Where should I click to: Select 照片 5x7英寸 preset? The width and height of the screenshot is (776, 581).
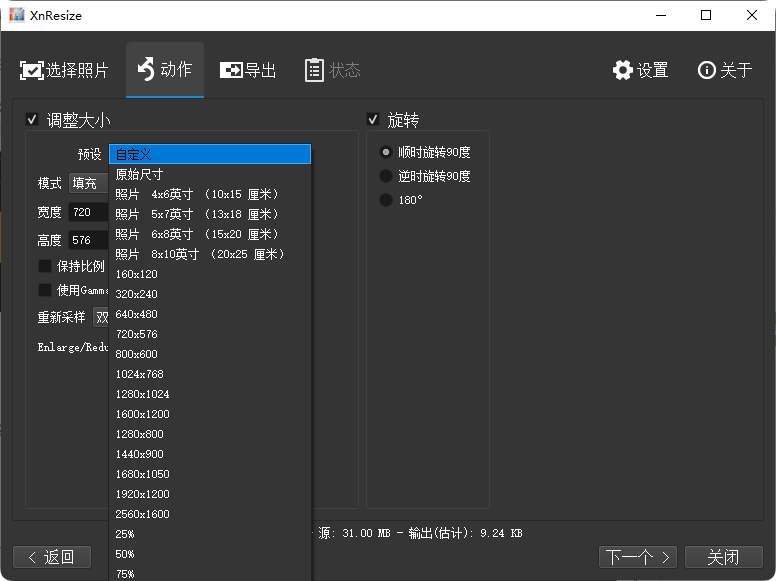point(210,214)
